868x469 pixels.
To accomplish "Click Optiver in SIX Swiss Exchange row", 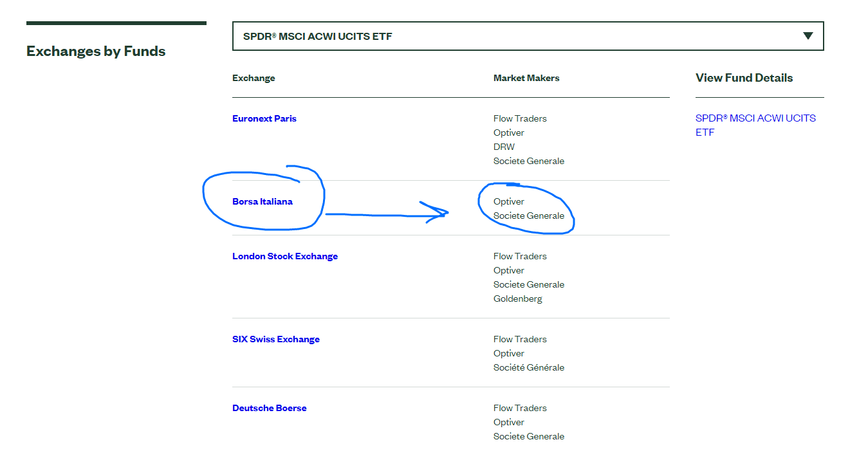I will coord(509,353).
